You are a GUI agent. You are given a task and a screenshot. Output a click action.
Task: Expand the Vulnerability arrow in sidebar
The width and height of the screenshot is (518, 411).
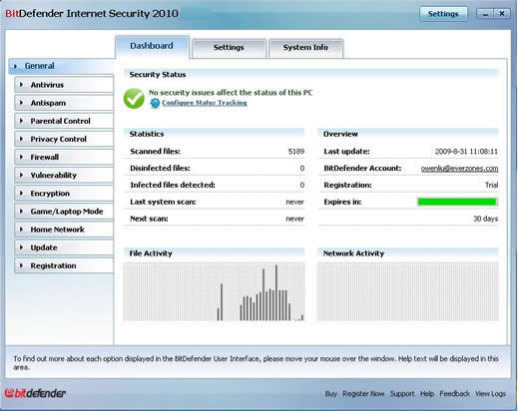pos(21,175)
